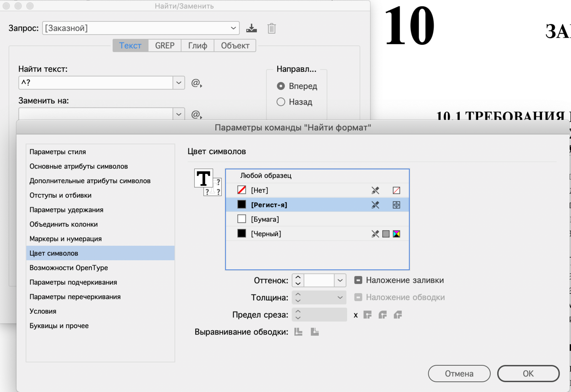This screenshot has width=571, height=392.
Task: Click the round join icon
Action: point(383,315)
